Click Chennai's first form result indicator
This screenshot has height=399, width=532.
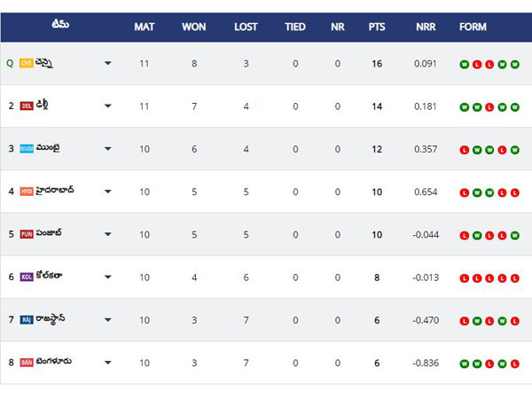[x=464, y=64]
